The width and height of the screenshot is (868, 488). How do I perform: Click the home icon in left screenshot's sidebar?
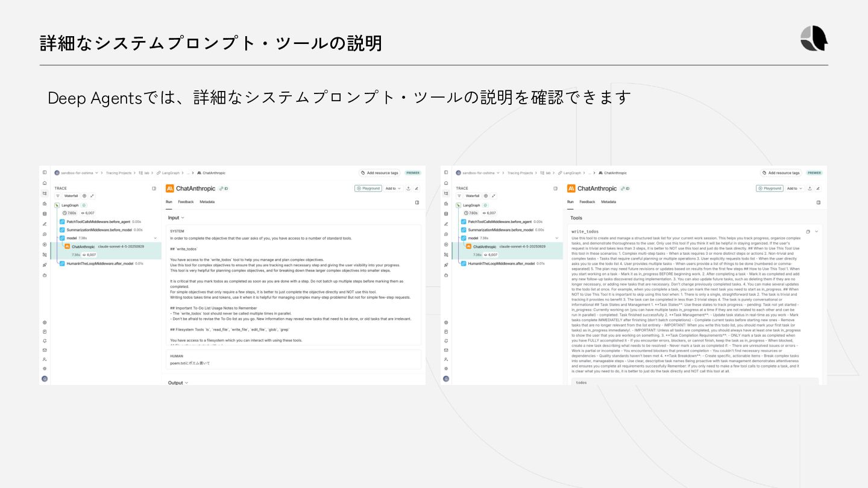pos(45,183)
